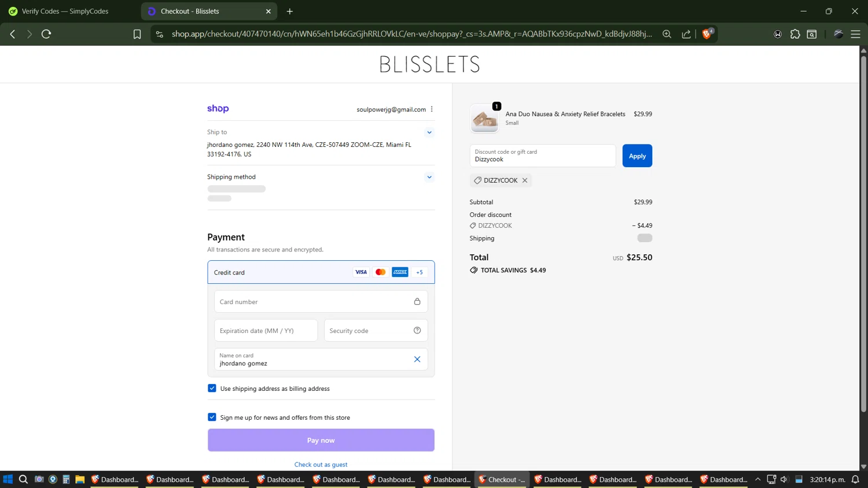Click the Amex card logo
This screenshot has height=488, width=868.
(x=400, y=272)
